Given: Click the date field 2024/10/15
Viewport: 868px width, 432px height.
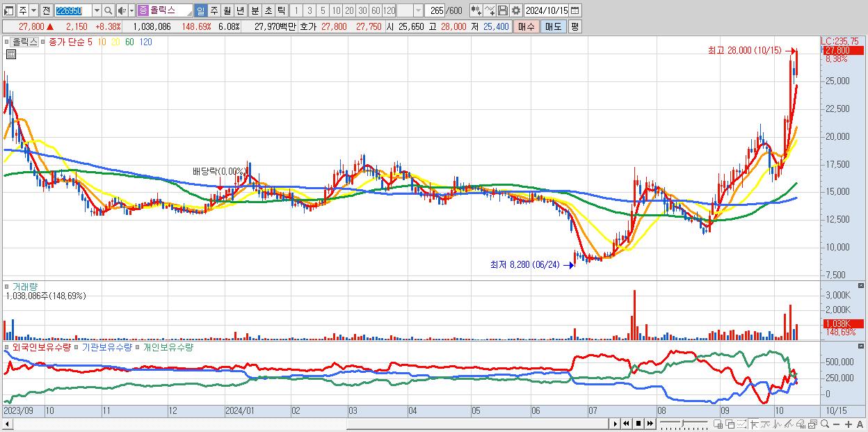Looking at the screenshot, I should point(547,10).
